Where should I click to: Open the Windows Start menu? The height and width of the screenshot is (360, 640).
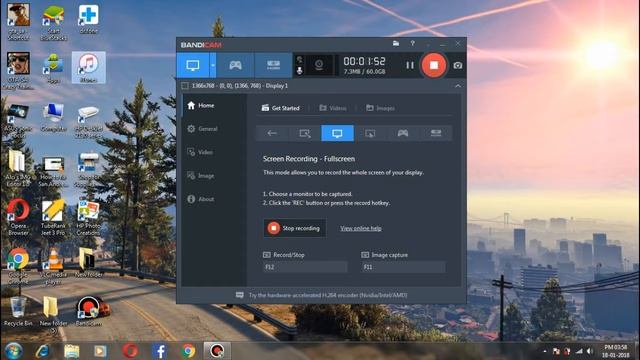point(14,351)
